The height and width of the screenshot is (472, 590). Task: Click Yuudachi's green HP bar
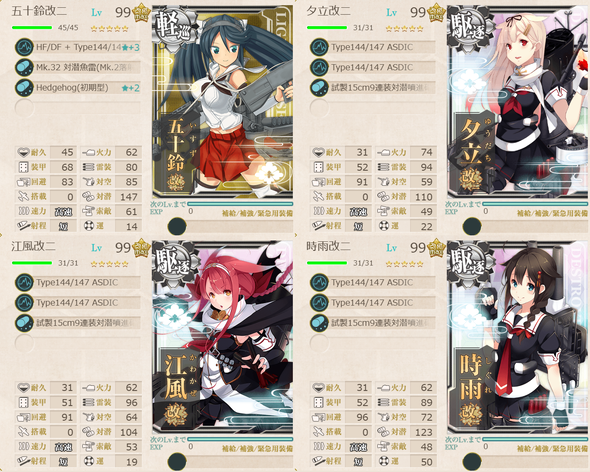coord(327,27)
